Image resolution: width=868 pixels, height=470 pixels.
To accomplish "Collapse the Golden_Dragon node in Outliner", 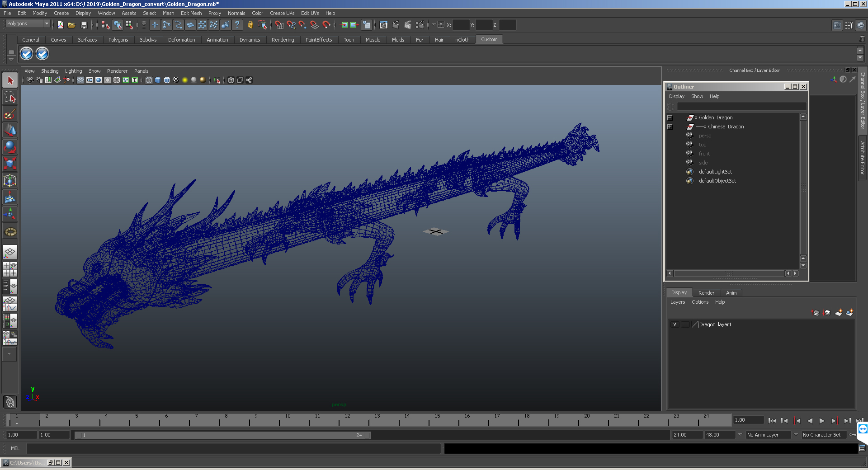I will click(x=670, y=117).
